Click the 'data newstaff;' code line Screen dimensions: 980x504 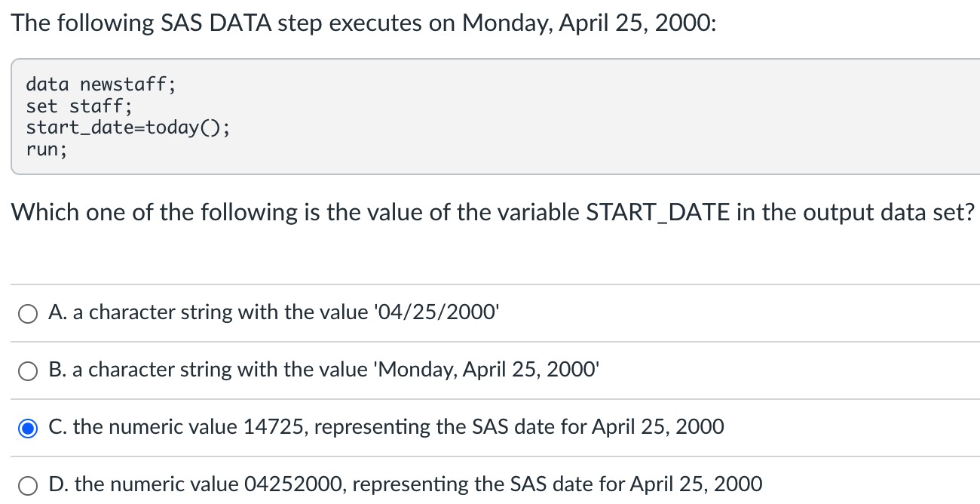coord(101,84)
